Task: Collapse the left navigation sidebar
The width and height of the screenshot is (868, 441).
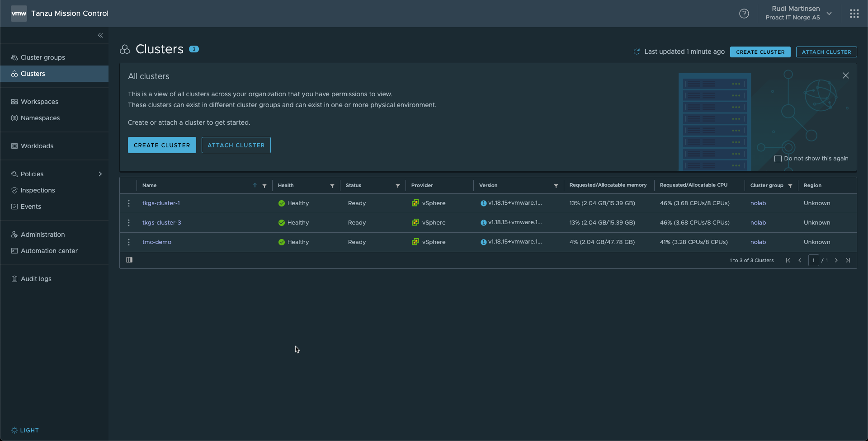Action: (x=100, y=35)
